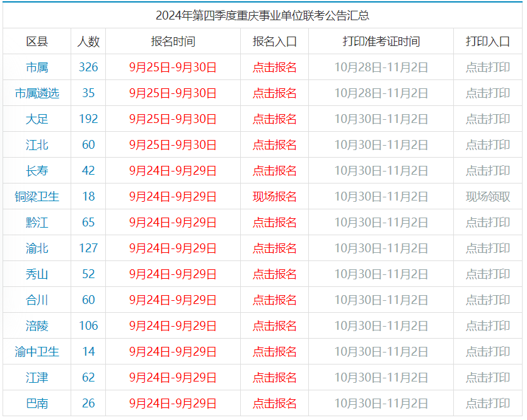527x420 pixels.
Task: Click 点击报名 in the 巴南 row
Action: click(274, 404)
